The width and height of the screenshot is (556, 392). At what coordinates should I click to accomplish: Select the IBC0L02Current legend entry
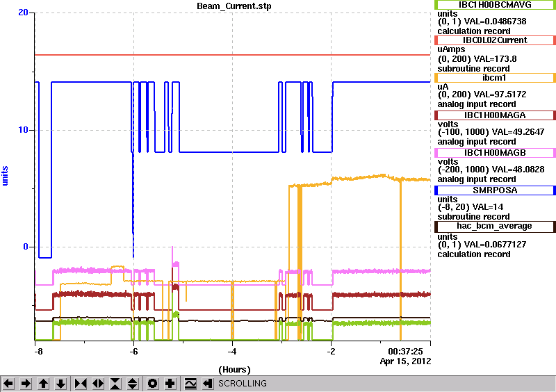[x=495, y=40]
